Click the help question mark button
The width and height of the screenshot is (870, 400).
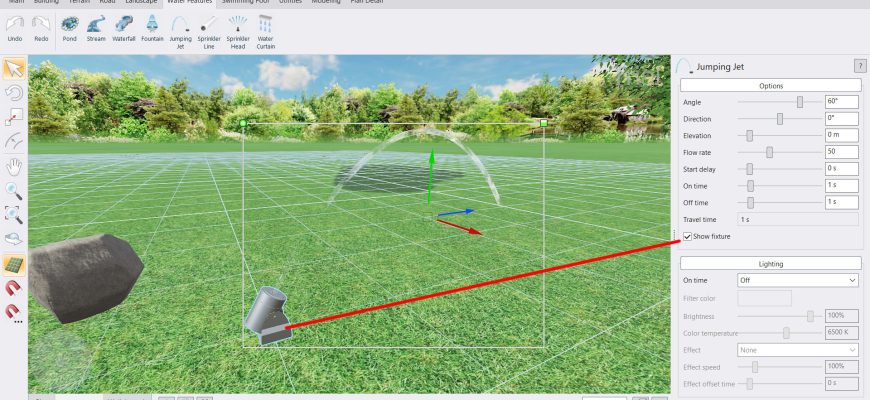pos(860,66)
